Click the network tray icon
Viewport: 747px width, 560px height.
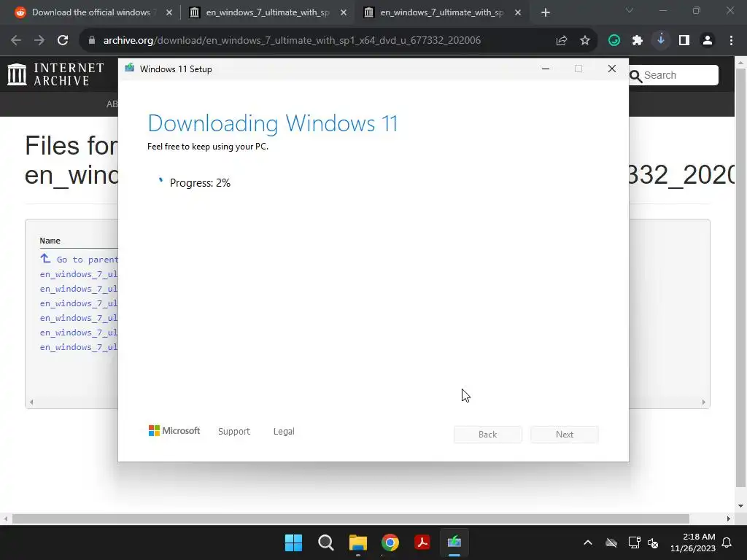pyautogui.click(x=634, y=542)
